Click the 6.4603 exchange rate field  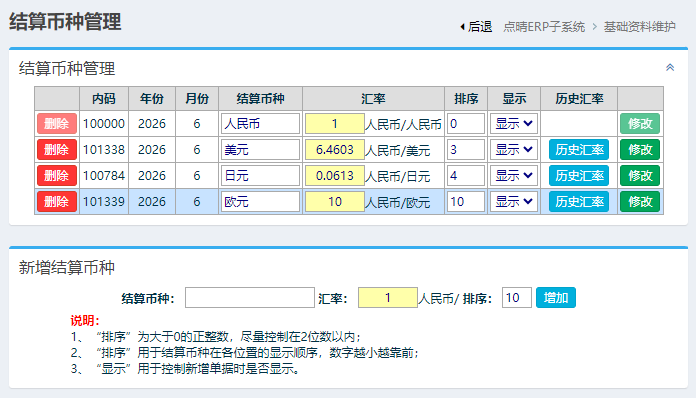335,150
